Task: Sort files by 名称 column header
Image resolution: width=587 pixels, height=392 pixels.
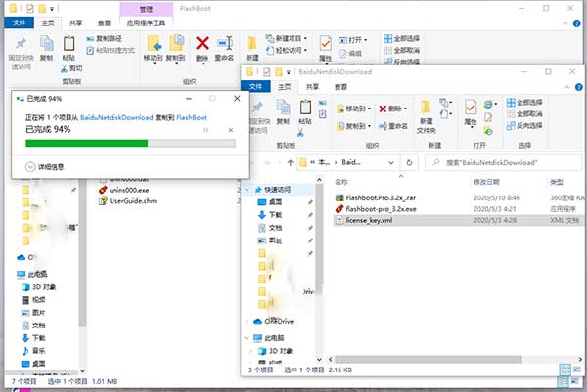Action: 341,182
